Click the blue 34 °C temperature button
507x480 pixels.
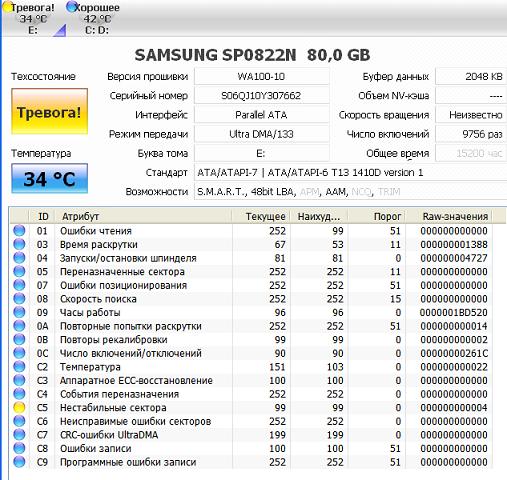coord(49,178)
